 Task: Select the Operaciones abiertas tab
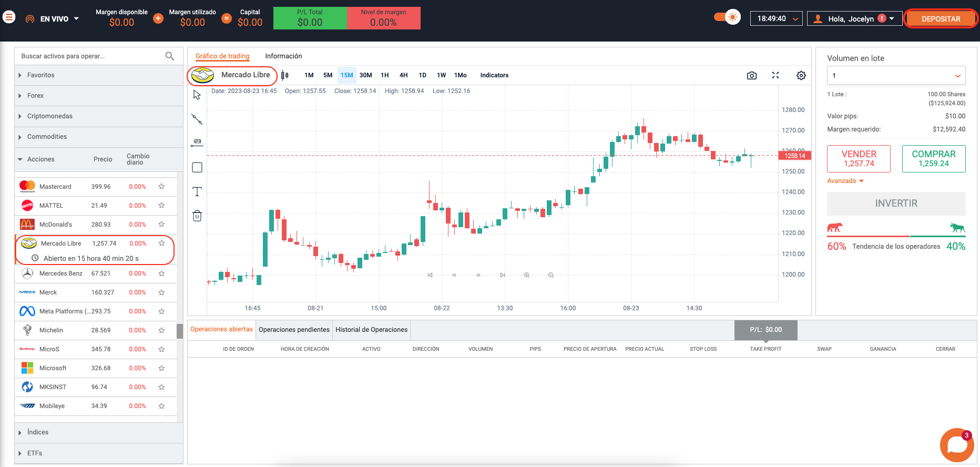coord(221,329)
